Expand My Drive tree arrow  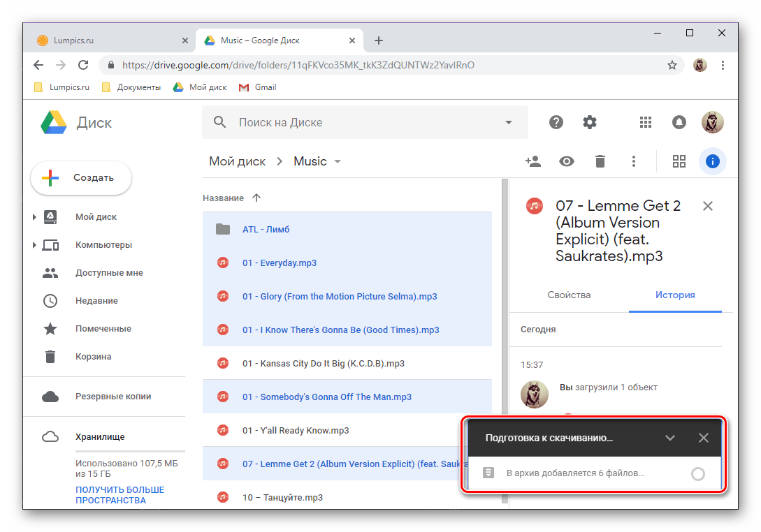(x=34, y=217)
